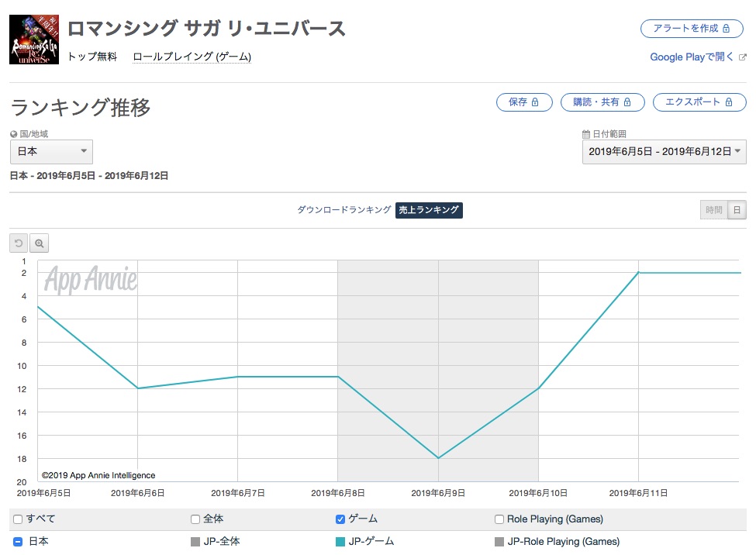Click the gray JP-Role Playing (Games) swatch
Viewport: 756px width, 555px height.
[499, 542]
